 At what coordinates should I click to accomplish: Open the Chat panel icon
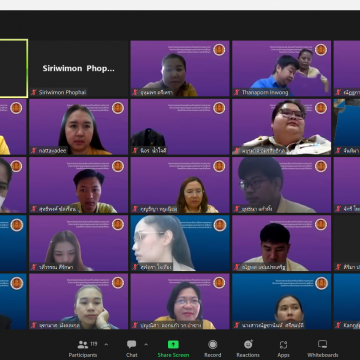click(x=132, y=345)
